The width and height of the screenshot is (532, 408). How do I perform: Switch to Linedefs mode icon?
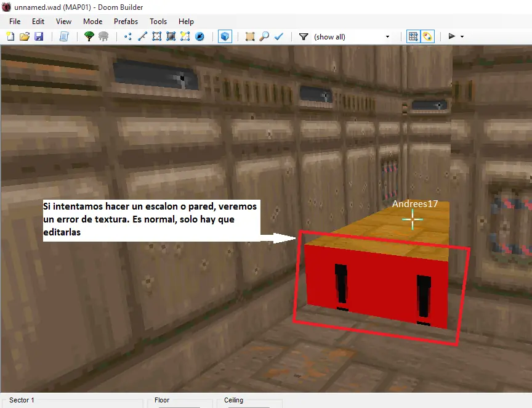point(142,36)
